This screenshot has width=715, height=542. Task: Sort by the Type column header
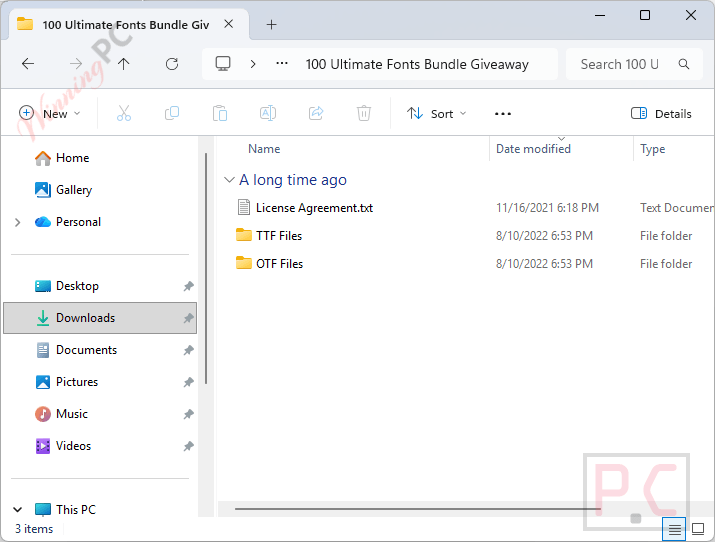coord(653,149)
